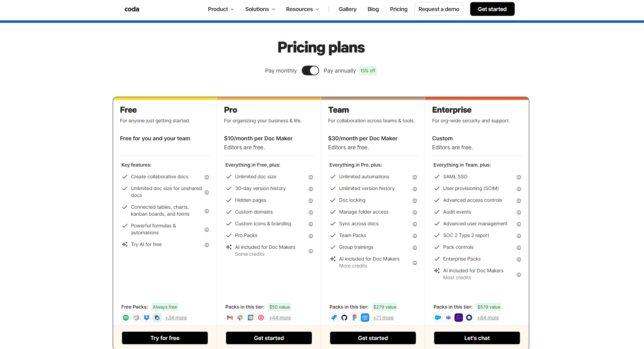Click the Spotify pack icon

coord(126,318)
